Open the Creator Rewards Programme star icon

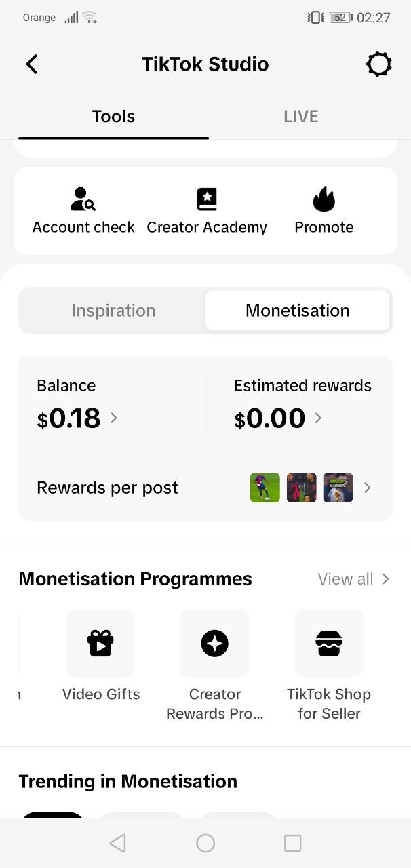click(x=214, y=643)
